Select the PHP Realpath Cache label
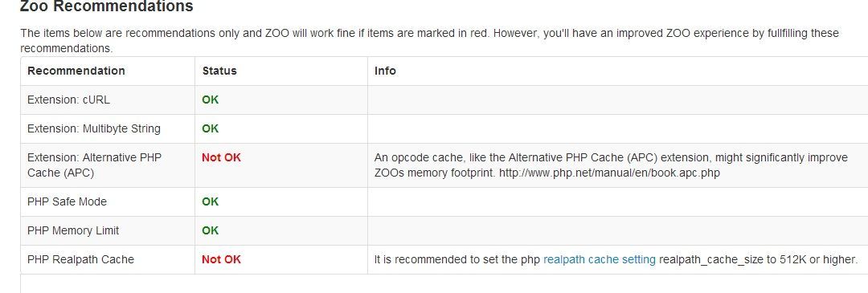The width and height of the screenshot is (868, 293). [x=80, y=259]
